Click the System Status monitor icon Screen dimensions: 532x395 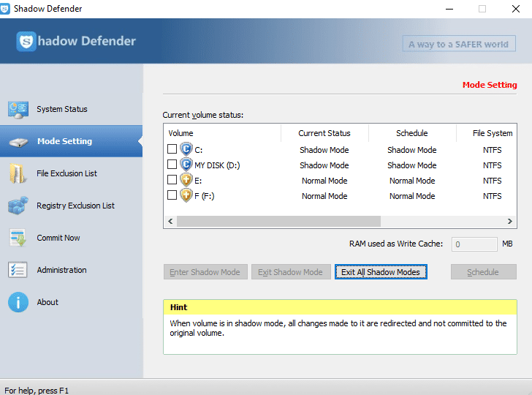(x=18, y=110)
